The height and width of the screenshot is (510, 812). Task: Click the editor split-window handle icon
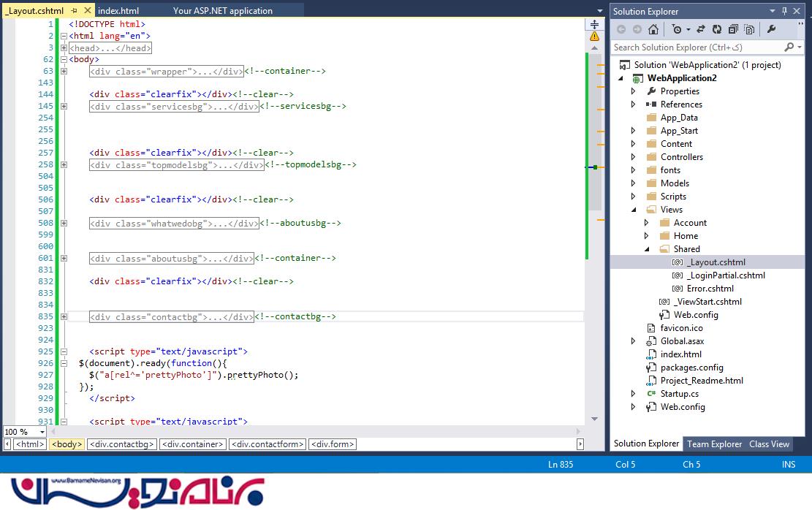pos(594,24)
